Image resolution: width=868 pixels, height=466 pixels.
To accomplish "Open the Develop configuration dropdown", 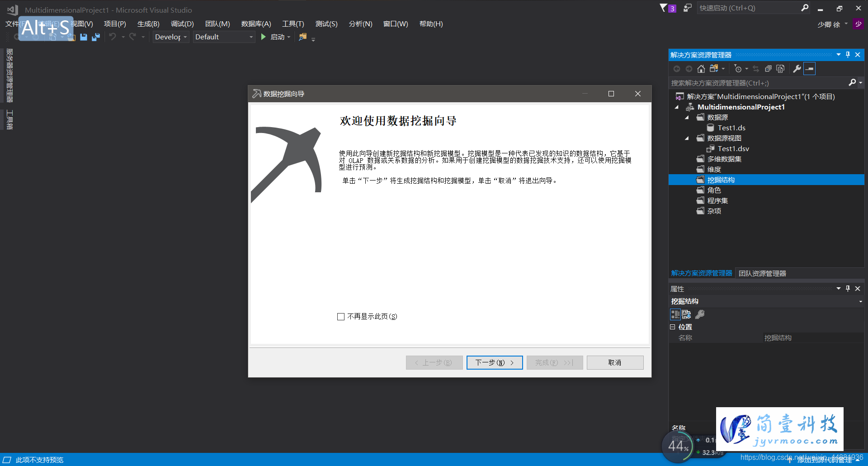I will tap(171, 37).
